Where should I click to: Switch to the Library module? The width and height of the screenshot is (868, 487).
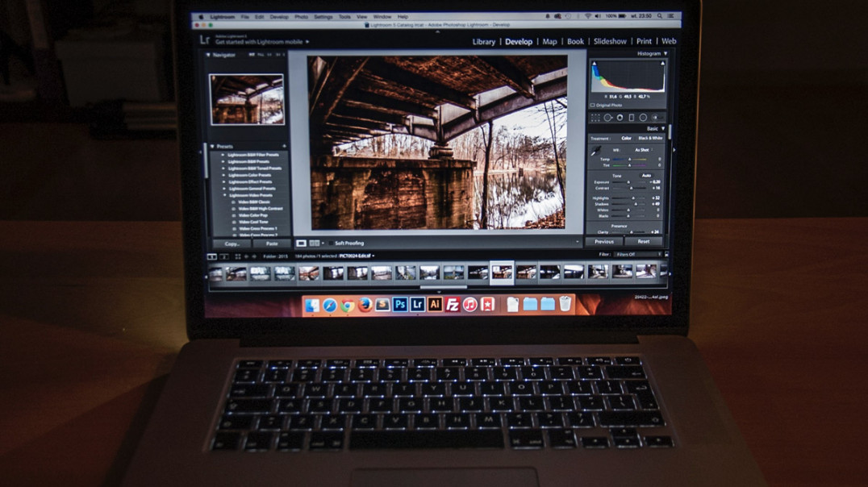(x=483, y=41)
